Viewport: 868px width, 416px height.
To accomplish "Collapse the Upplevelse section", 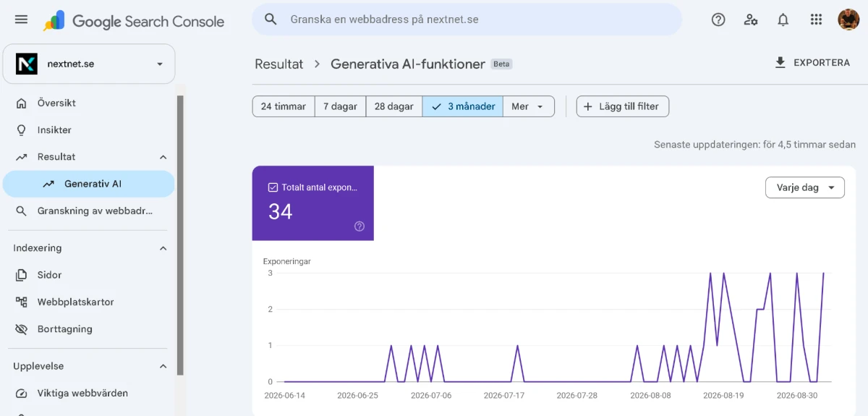I will tap(163, 367).
